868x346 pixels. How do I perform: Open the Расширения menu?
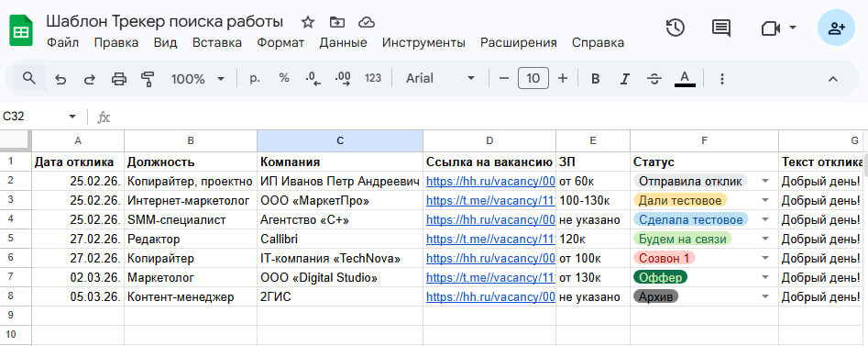click(519, 43)
